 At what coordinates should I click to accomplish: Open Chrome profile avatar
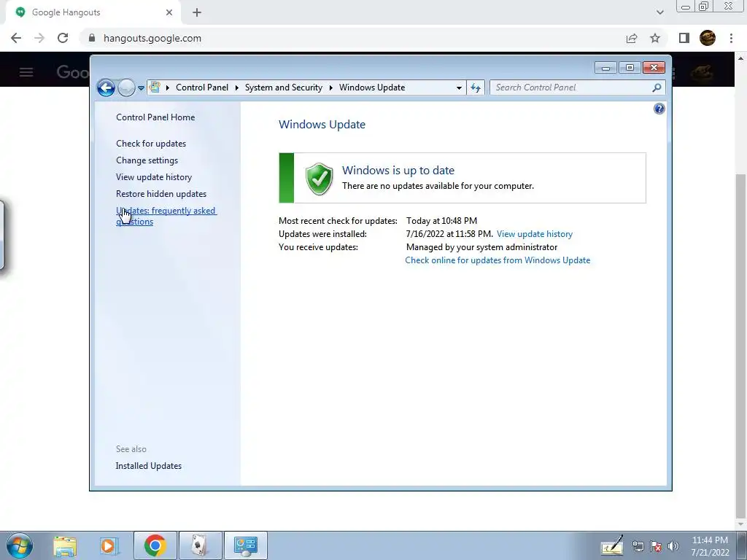[708, 38]
